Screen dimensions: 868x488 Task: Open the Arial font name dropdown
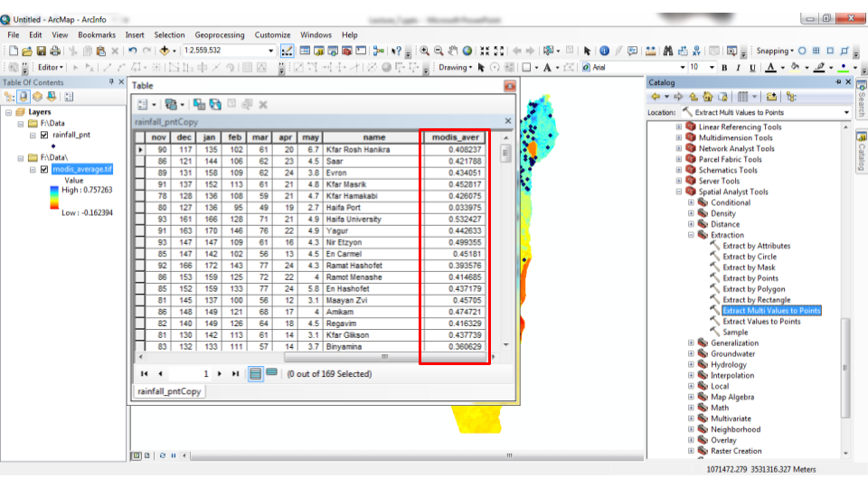682,68
